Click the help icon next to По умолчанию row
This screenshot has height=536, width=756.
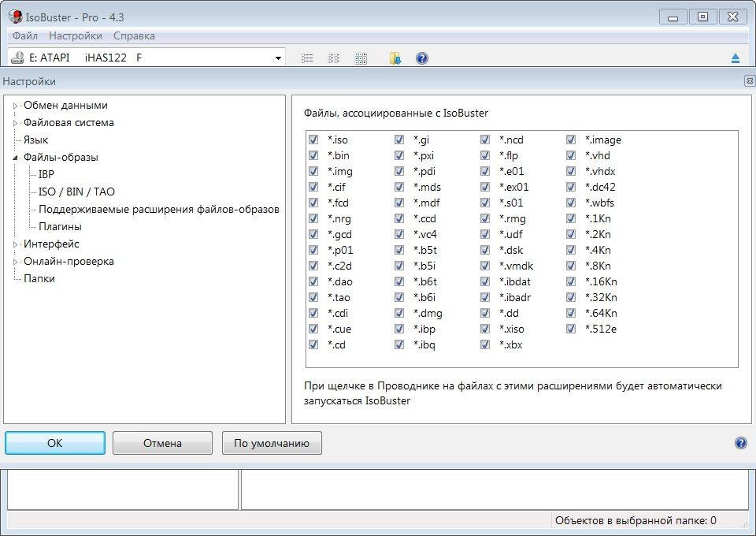click(x=740, y=443)
